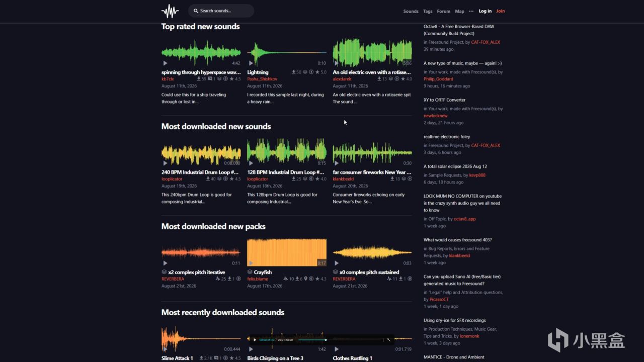
Task: Play the Clothes Rustling 1 sound
Action: 336,349
